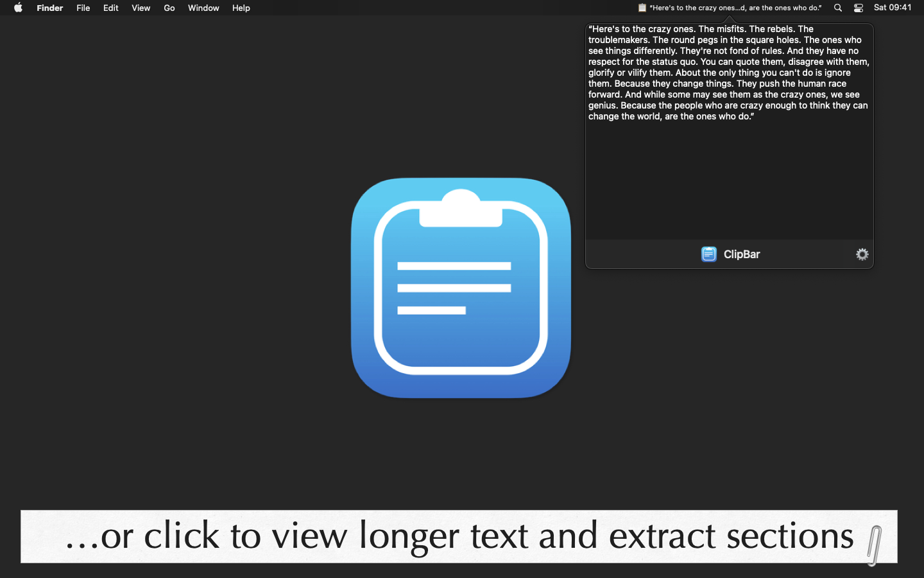924x578 pixels.
Task: Click the ClipBar gear icon for settings
Action: pyautogui.click(x=862, y=254)
